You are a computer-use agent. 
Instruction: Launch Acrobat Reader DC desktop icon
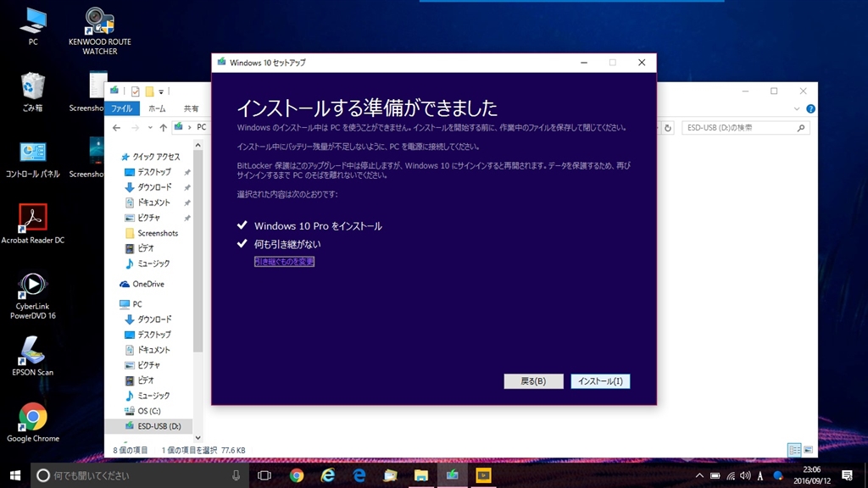33,224
